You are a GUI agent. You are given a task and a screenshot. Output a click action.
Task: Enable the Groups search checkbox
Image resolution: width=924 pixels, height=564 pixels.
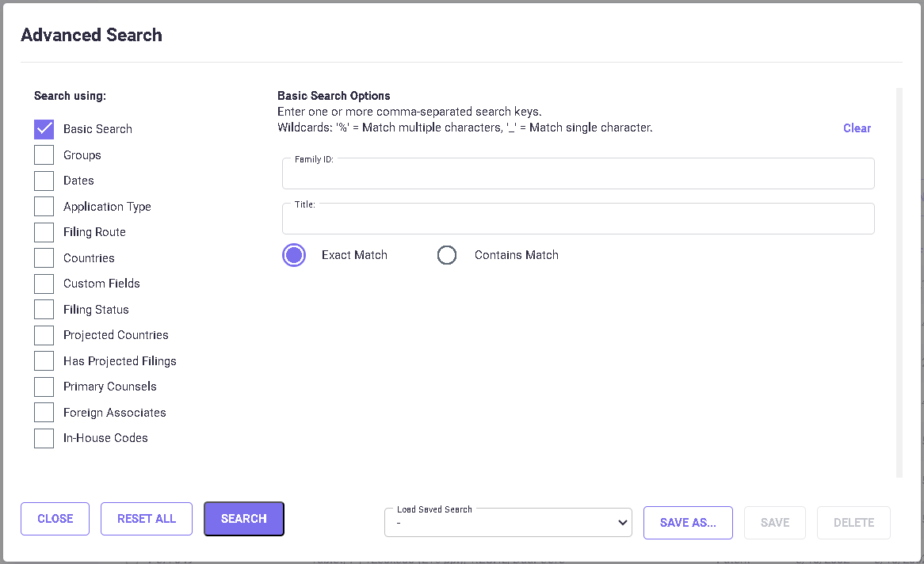(x=44, y=155)
